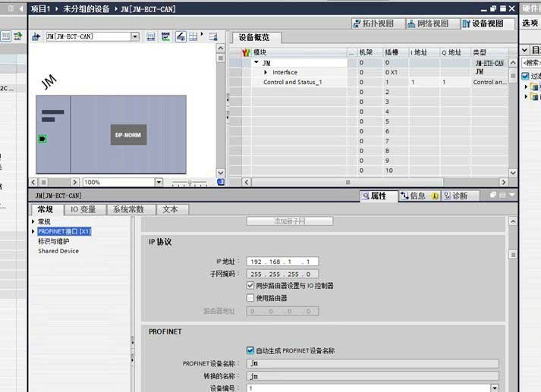Click the IP 地址 input field
The height and width of the screenshot is (392, 541).
pyautogui.click(x=282, y=262)
